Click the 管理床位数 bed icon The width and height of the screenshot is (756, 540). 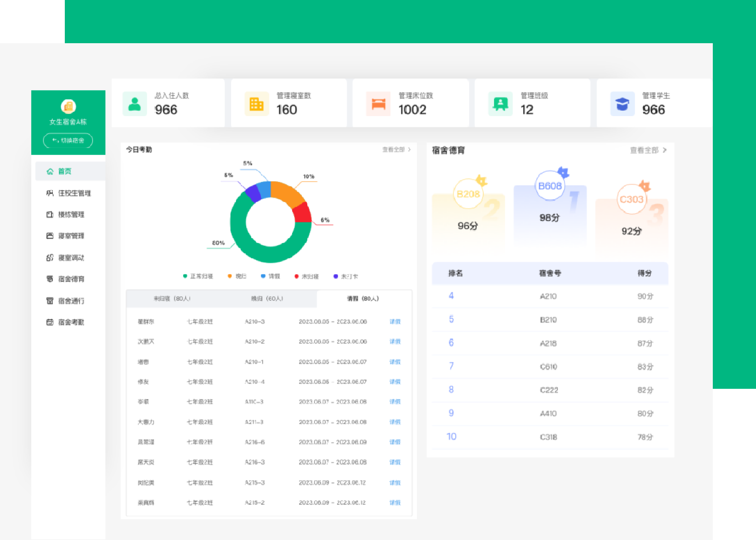pos(379,103)
